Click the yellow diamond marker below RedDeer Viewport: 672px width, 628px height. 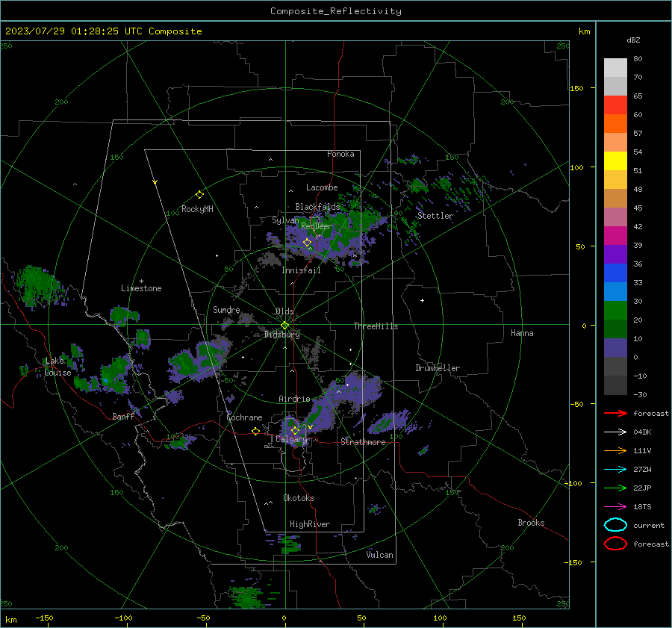pyautogui.click(x=307, y=243)
